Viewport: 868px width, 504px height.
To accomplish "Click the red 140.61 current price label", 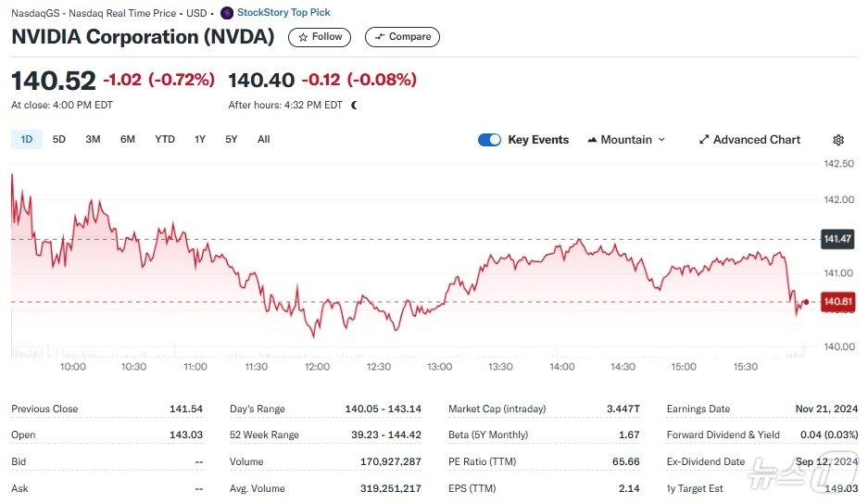I will pyautogui.click(x=837, y=302).
